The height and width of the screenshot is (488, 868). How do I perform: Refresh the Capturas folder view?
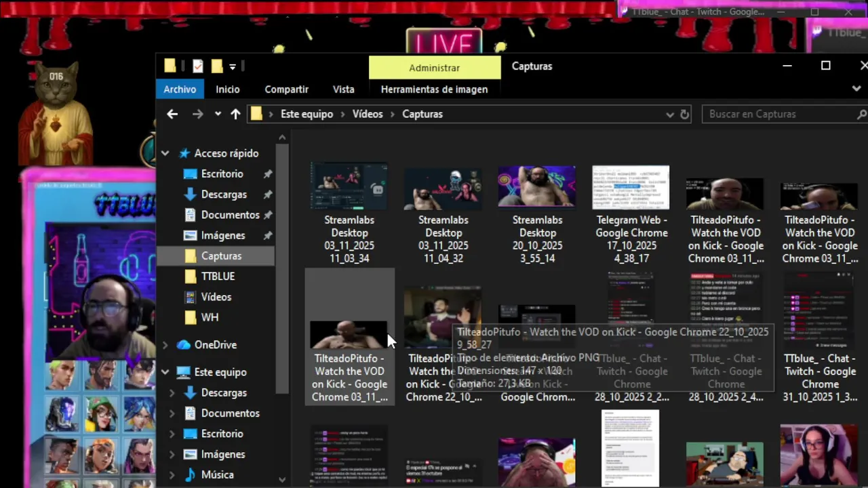tap(684, 115)
